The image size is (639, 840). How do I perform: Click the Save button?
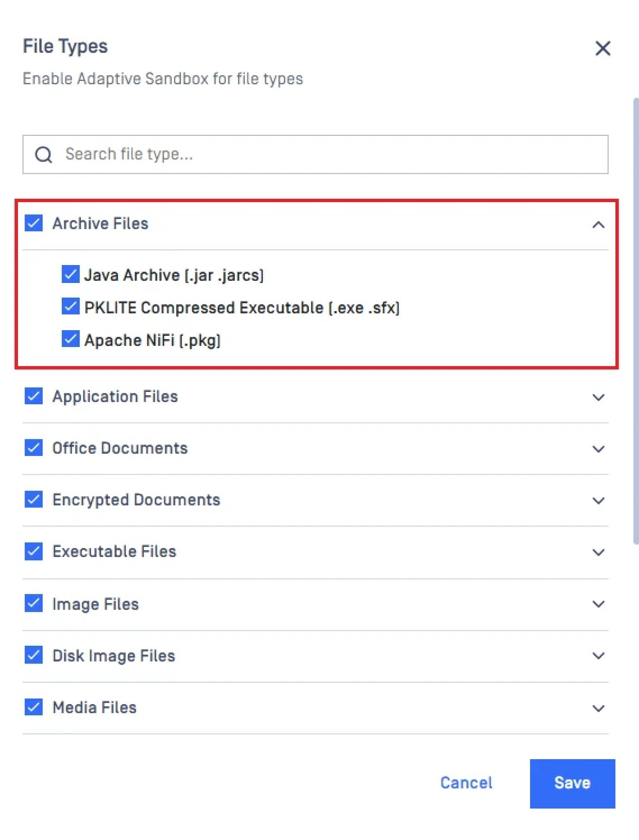[x=572, y=783]
